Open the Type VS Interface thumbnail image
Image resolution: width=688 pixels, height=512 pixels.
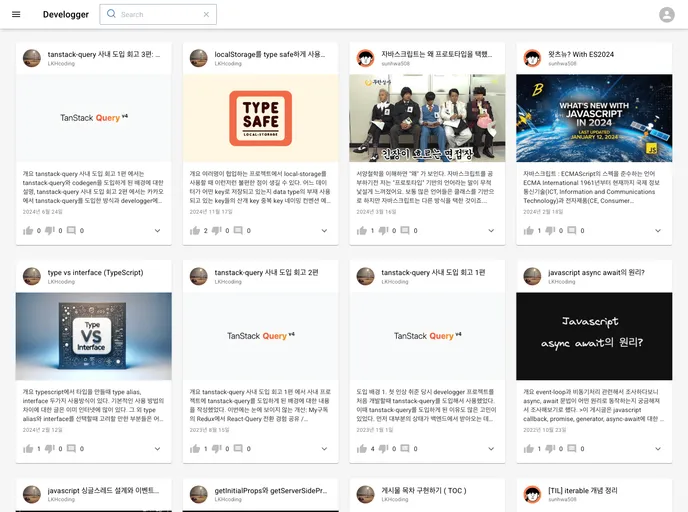[94, 336]
